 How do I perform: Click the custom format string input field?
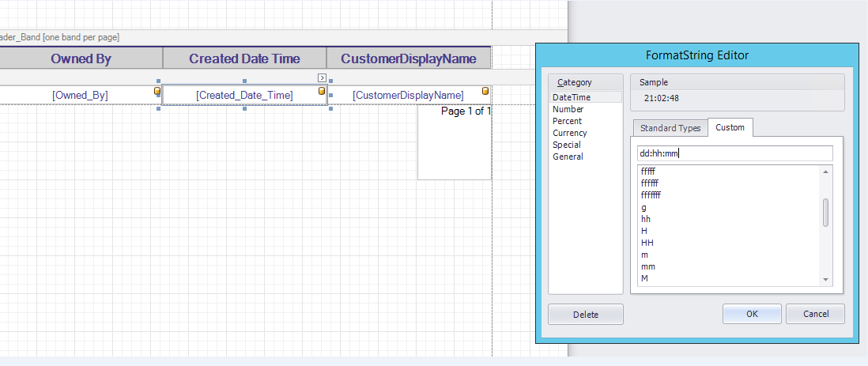[734, 153]
